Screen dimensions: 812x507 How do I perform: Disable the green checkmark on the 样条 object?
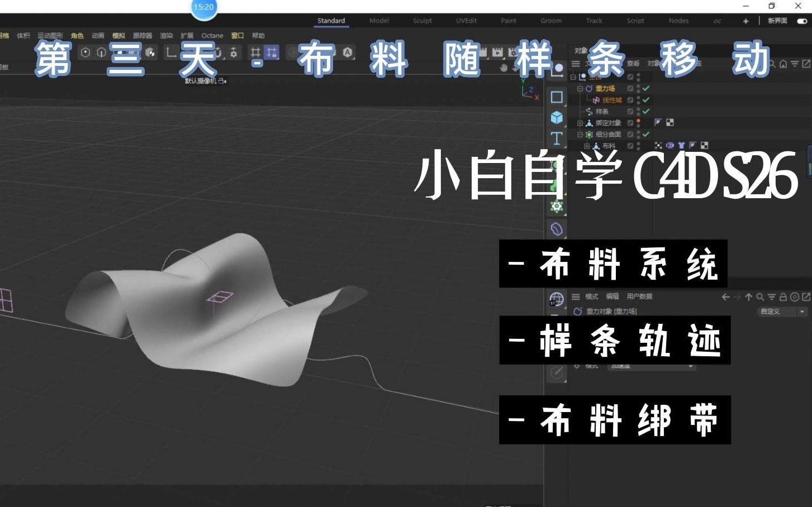tap(646, 111)
